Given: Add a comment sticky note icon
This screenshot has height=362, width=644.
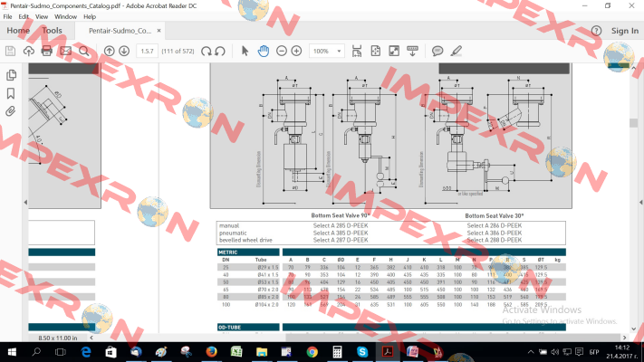Looking at the screenshot, I should 437,51.
